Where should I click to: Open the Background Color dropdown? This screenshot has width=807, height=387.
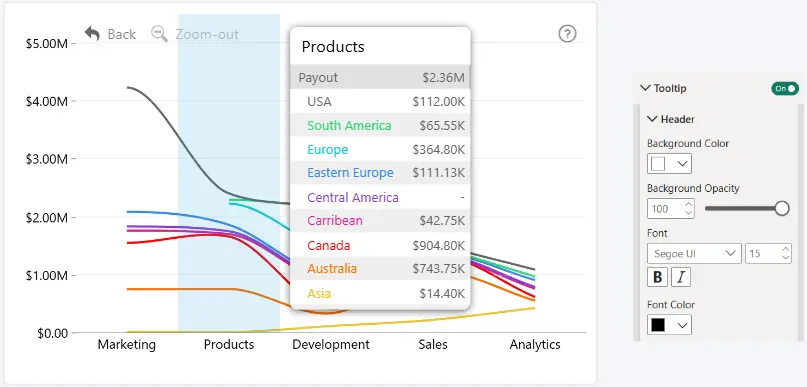669,164
